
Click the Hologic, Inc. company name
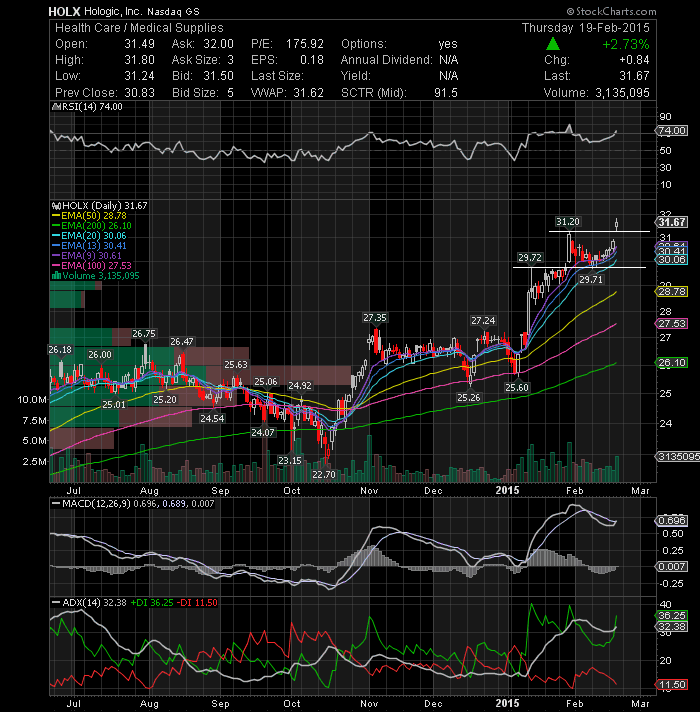click(113, 12)
